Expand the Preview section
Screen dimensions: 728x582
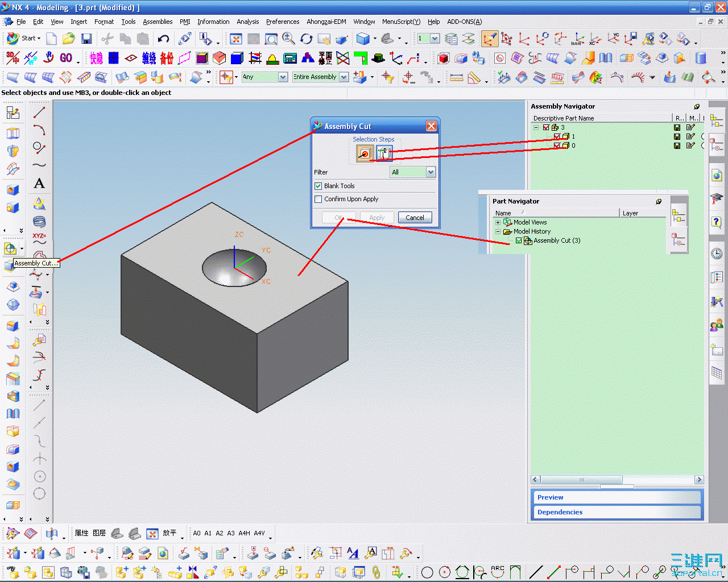[x=617, y=497]
